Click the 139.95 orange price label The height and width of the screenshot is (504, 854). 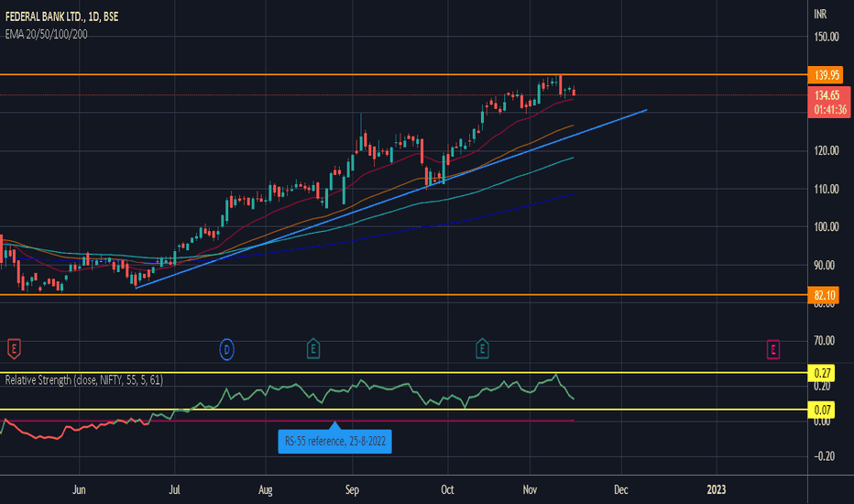point(826,75)
